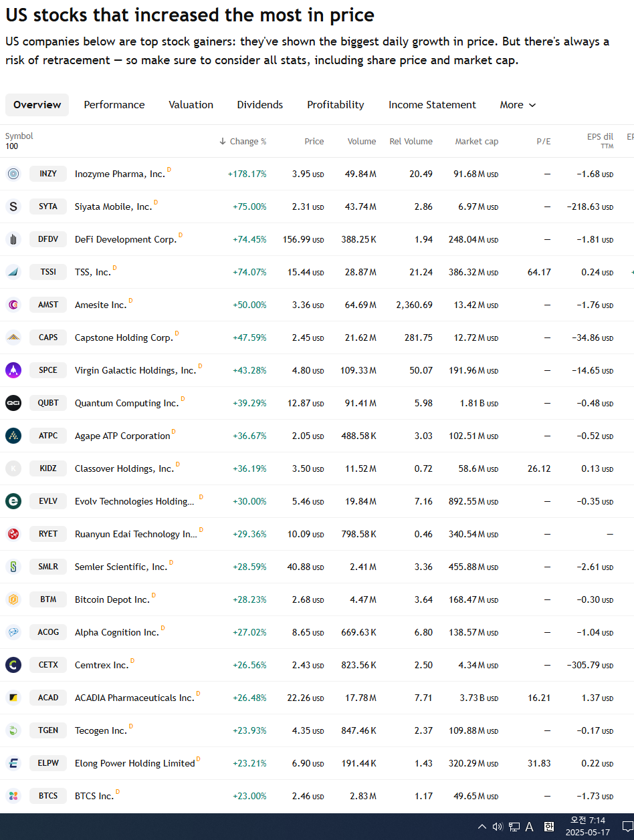Screen dimensions: 634x840
Task: Click the Tecogen Inc. logo icon
Action: click(x=13, y=730)
